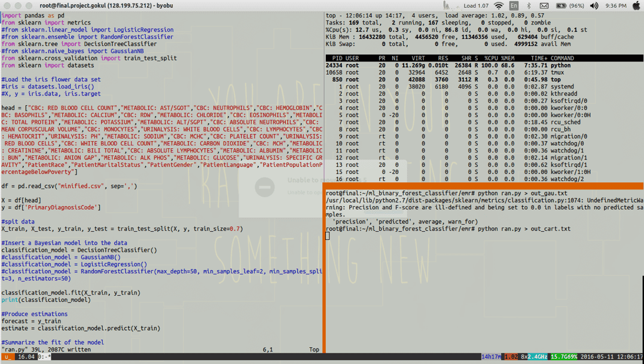Select byobu window tab '0:-*'

[x=44, y=357]
